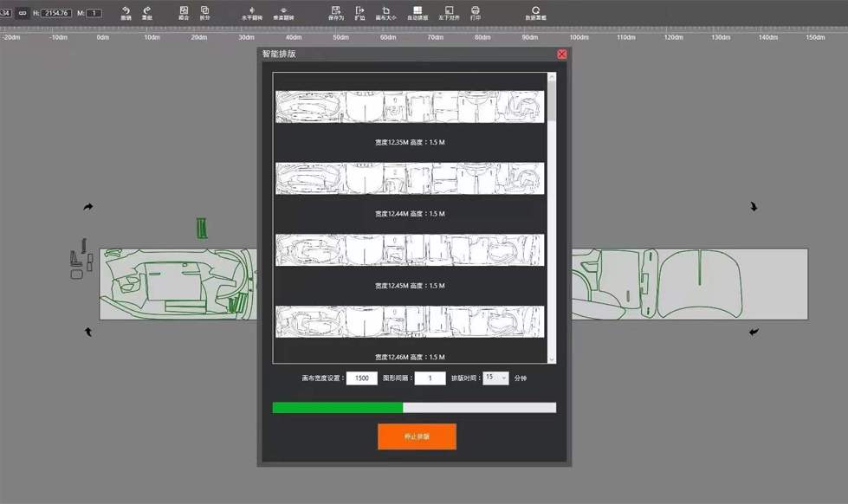Click the 画布宽度设置 input field
Viewport: 848px width, 504px height.
361,378
